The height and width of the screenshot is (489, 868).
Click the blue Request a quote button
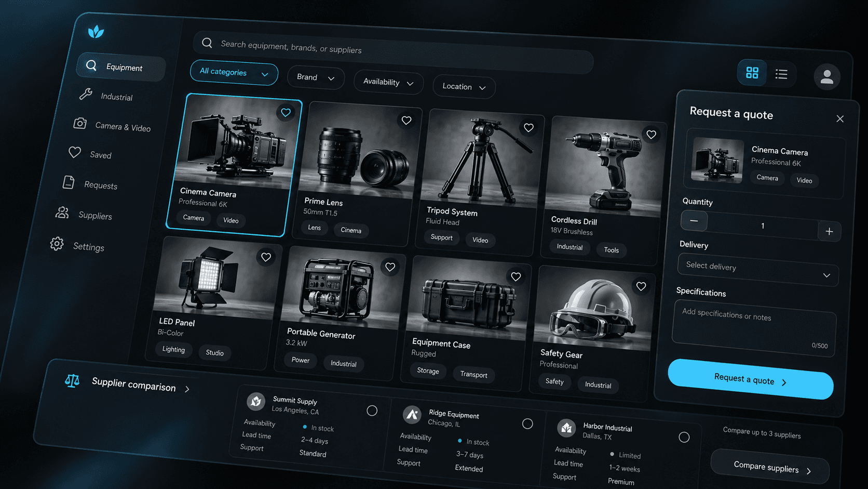tap(751, 380)
